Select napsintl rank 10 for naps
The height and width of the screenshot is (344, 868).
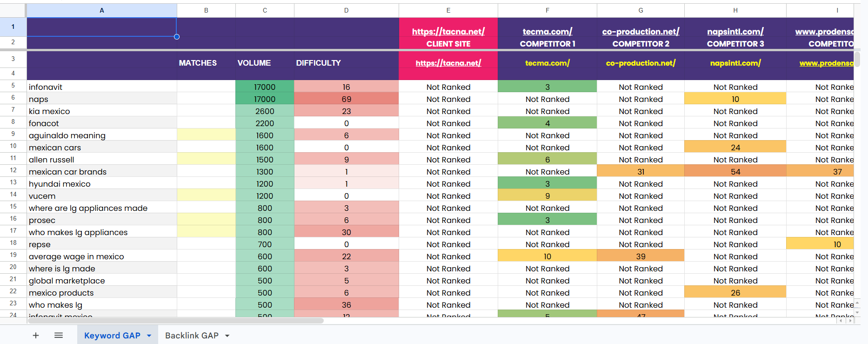[x=735, y=99]
